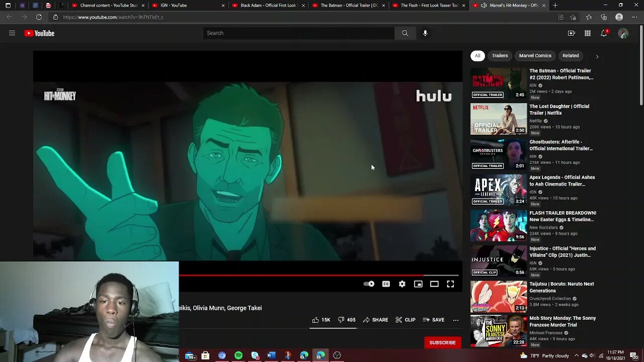Click the search magnifier button

(x=405, y=33)
